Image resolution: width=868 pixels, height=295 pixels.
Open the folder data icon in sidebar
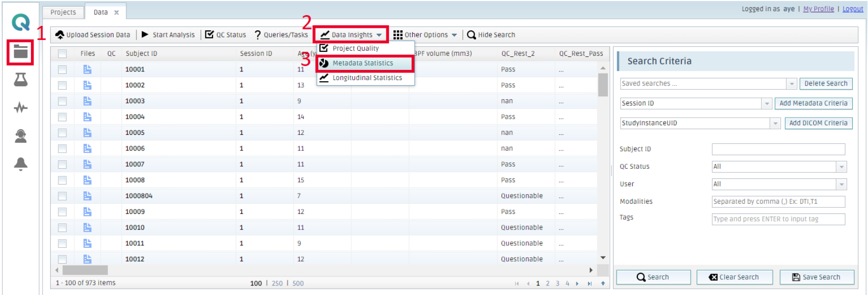pyautogui.click(x=20, y=52)
